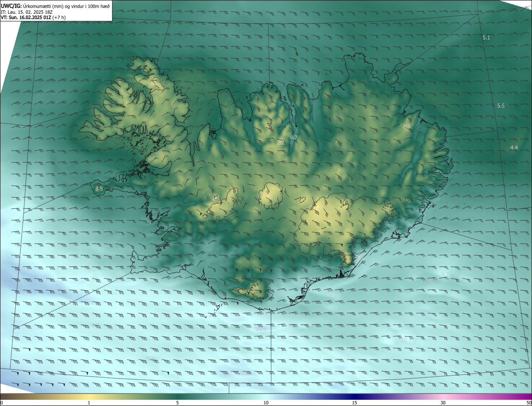The image size is (532, 406).
Task: Click the 2.4 value label on the south coast
Action: click(x=255, y=288)
